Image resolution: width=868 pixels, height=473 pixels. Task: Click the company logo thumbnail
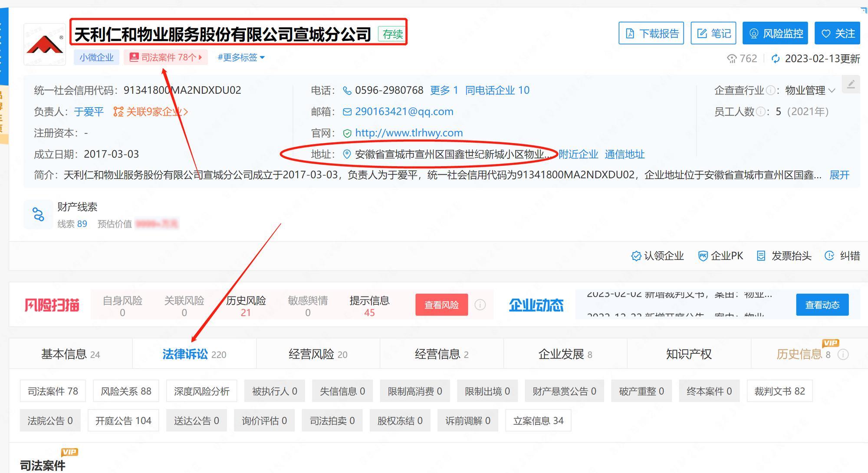click(45, 44)
